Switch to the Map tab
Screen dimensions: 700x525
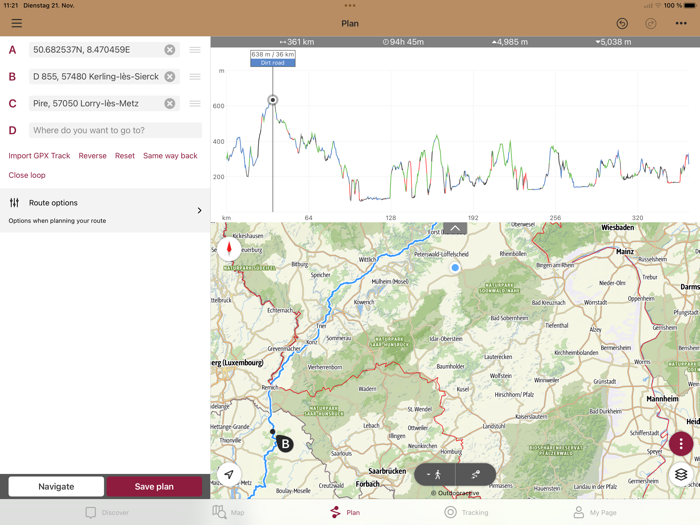pyautogui.click(x=228, y=512)
